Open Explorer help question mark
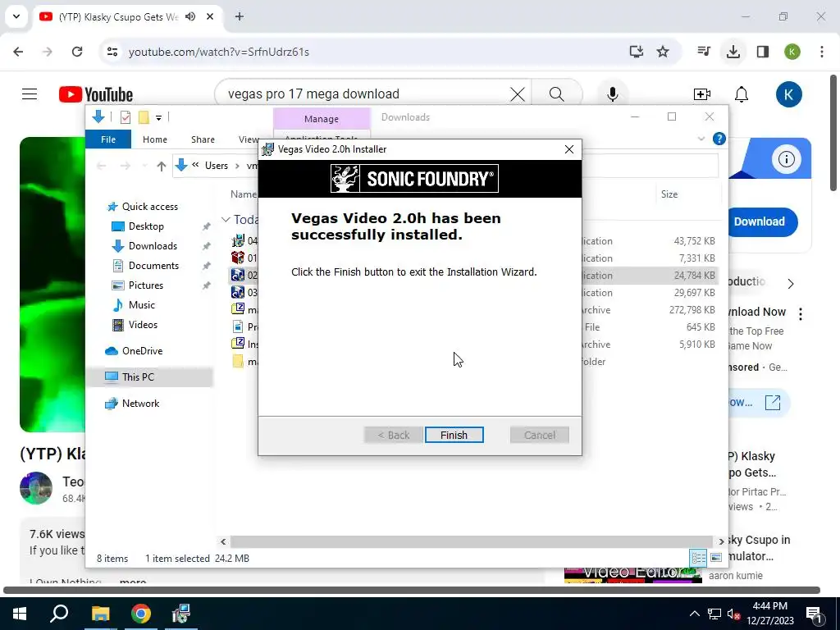This screenshot has width=840, height=630. coord(719,139)
